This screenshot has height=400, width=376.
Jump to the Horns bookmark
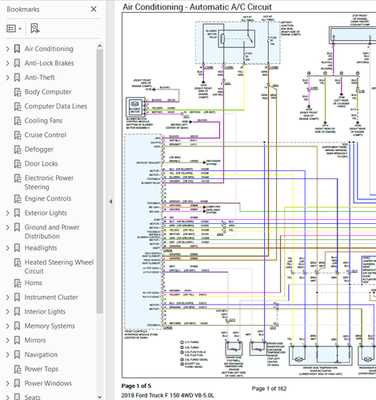[33, 283]
